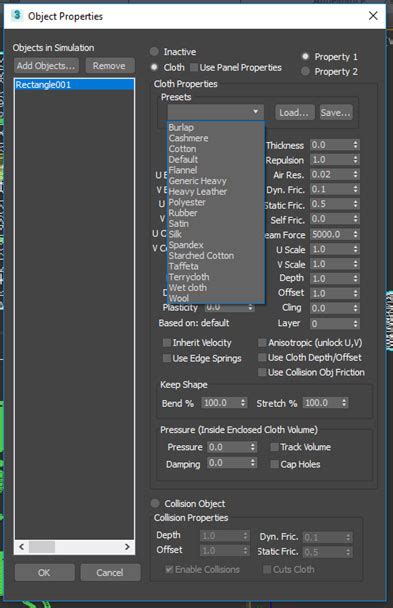Click the Bend % value field
The height and width of the screenshot is (608, 393).
click(221, 403)
